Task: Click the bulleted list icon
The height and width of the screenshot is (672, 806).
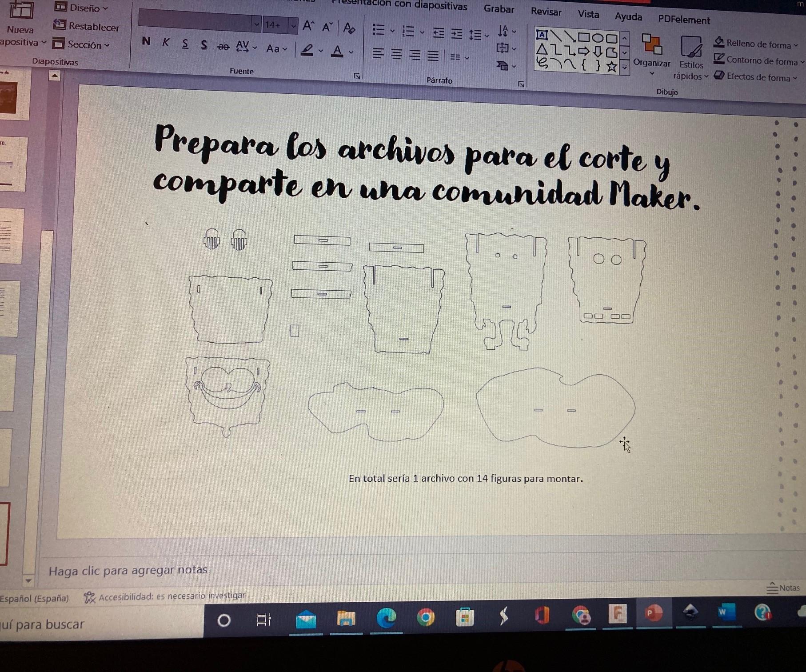Action: coord(378,30)
